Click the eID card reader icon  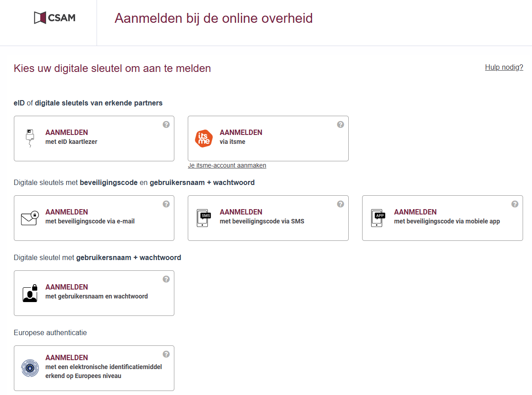30,138
